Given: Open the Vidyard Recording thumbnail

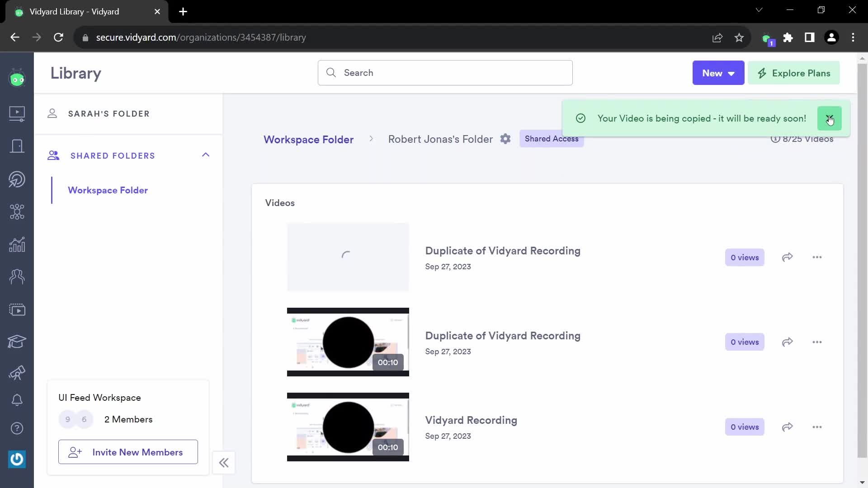Looking at the screenshot, I should [x=348, y=427].
